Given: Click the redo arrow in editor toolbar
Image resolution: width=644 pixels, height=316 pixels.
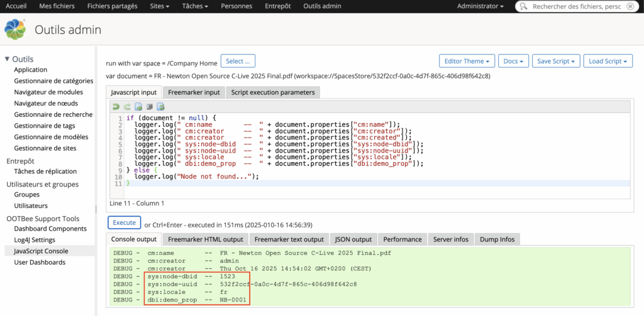Looking at the screenshot, I should (x=127, y=106).
